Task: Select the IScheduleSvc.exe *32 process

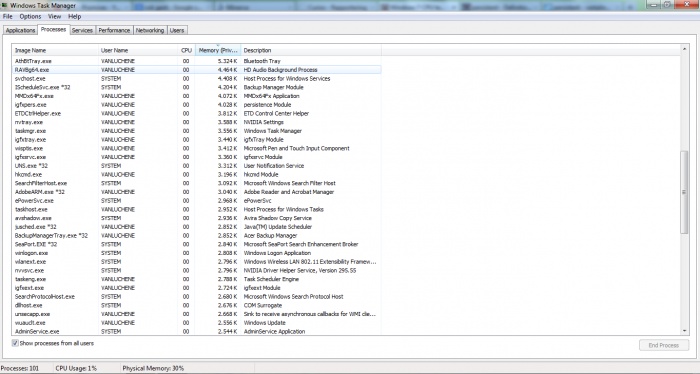Action: 197,87
